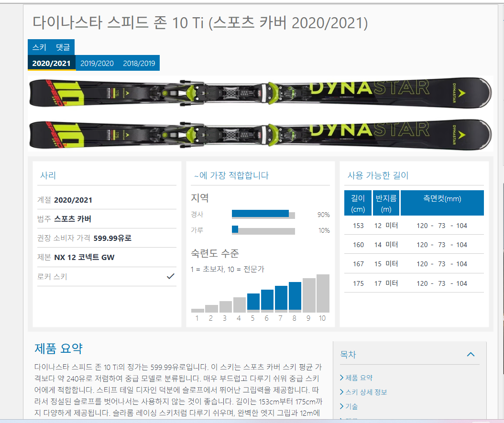Open the 댓글 tab
The width and height of the screenshot is (504, 423).
[63, 47]
